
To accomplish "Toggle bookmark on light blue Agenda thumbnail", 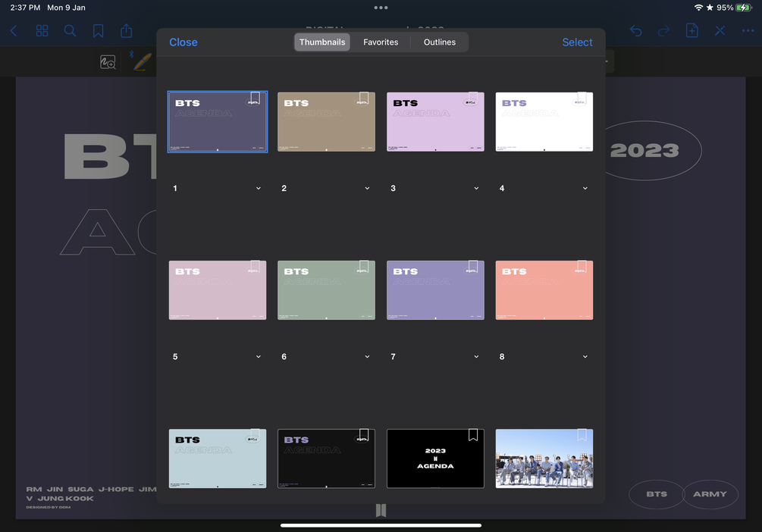I will point(255,434).
